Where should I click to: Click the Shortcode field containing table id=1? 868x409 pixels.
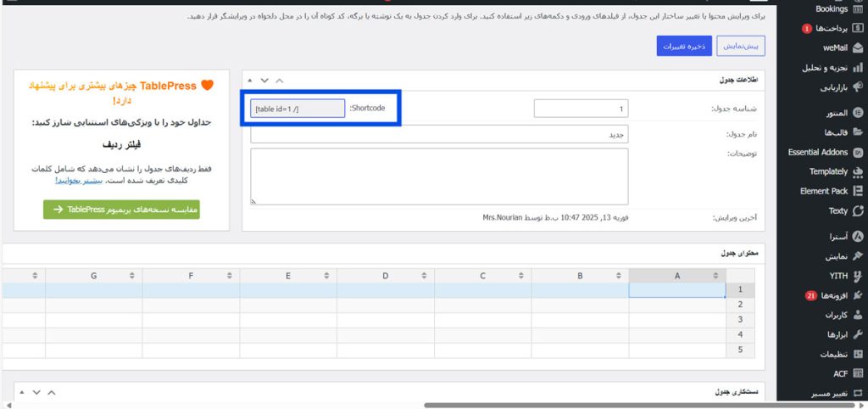pos(298,109)
